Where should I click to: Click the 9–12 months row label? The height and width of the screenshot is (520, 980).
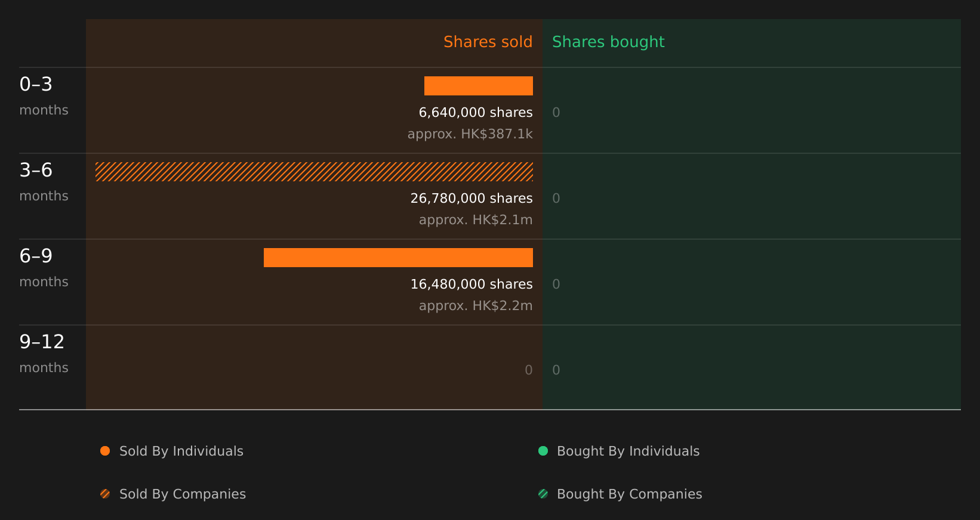[44, 354]
